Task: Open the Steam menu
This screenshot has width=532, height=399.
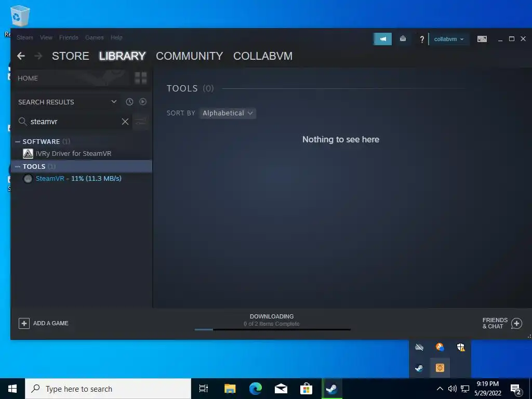Action: [x=25, y=37]
